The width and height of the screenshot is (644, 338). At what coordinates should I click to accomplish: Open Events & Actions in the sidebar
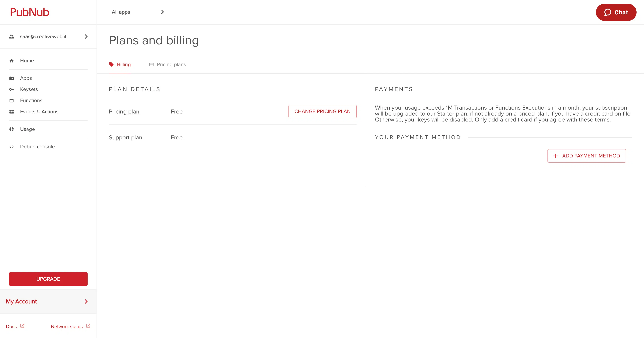(48, 112)
